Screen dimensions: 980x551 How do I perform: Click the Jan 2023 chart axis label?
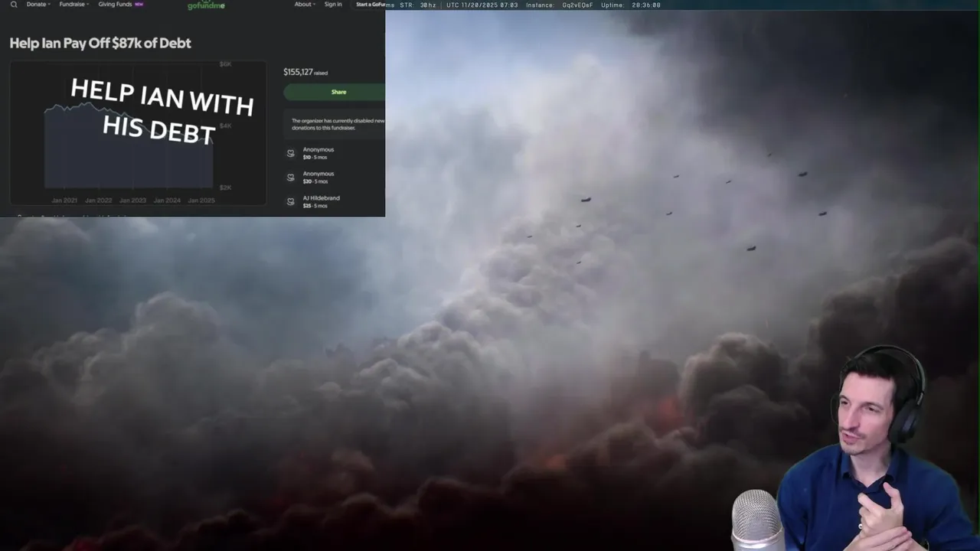pyautogui.click(x=132, y=201)
